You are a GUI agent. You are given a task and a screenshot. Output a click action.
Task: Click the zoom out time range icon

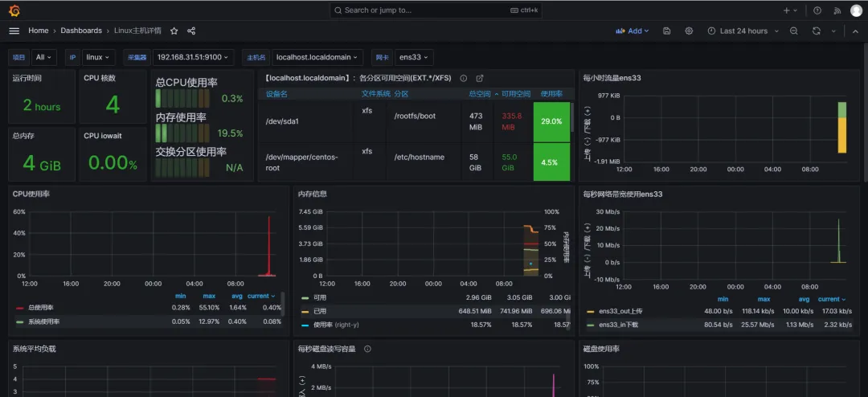pos(794,31)
